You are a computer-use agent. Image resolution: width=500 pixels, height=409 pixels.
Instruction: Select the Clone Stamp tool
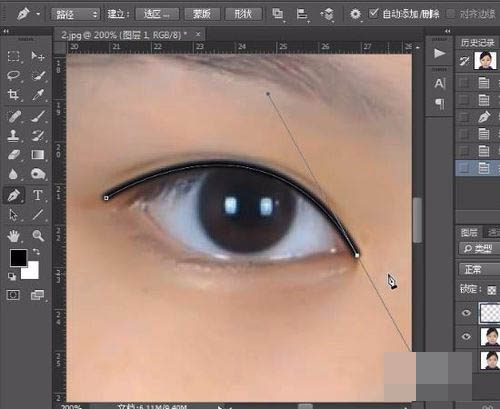pyautogui.click(x=13, y=136)
